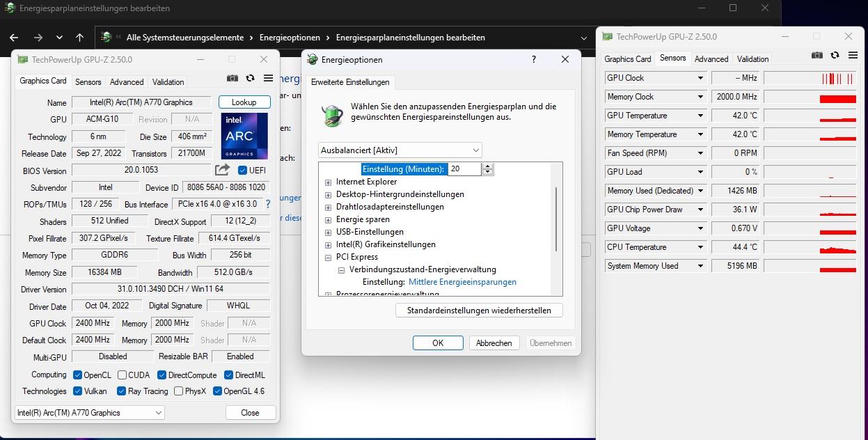Open the Validation tab in the left GPU-Z window
Screen dimensions: 868x440
(x=168, y=82)
